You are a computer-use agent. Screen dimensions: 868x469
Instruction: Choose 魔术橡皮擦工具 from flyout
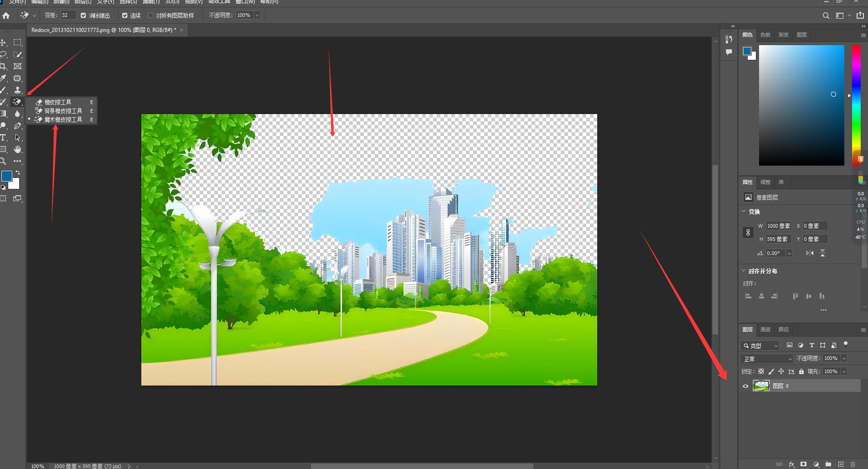(x=62, y=120)
